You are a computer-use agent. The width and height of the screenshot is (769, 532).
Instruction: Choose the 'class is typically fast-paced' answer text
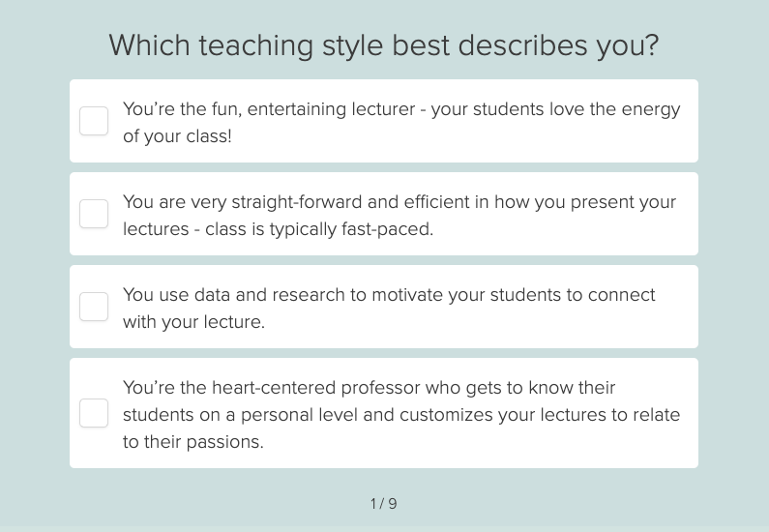(x=399, y=216)
